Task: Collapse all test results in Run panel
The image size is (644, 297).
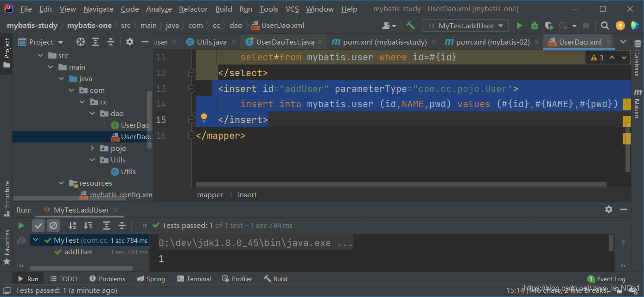Action: (121, 226)
